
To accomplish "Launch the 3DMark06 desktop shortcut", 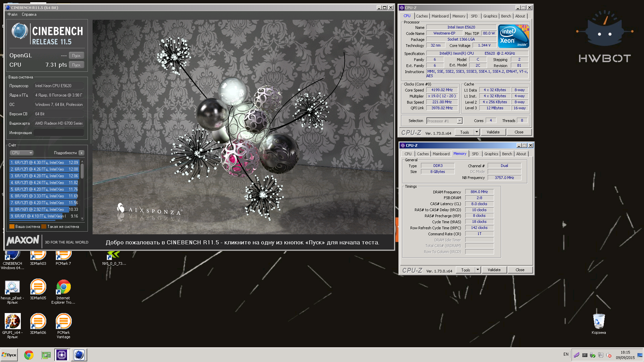I will pyautogui.click(x=38, y=323).
